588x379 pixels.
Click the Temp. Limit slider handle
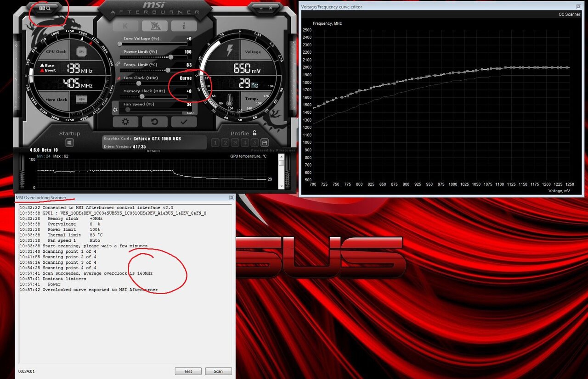[168, 70]
